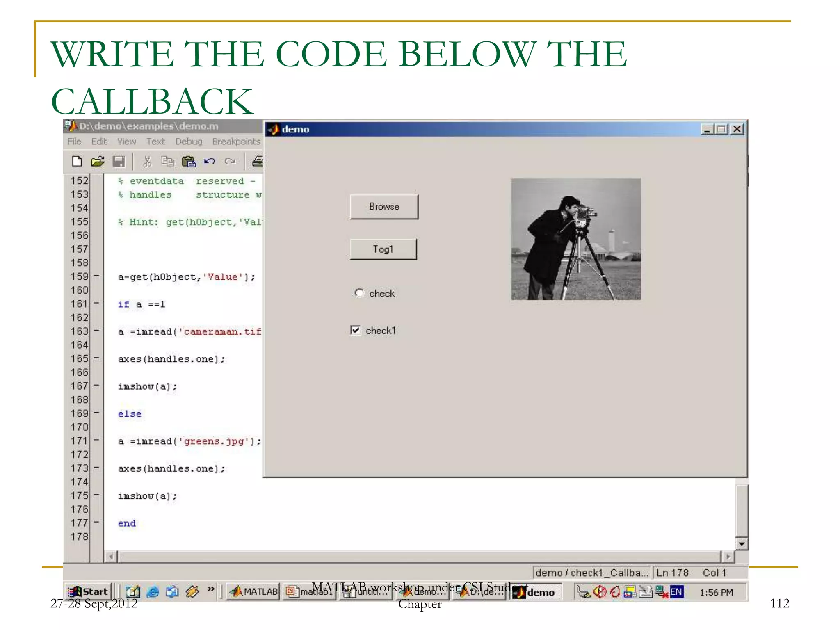This screenshot has height=630, width=840.
Task: Click the New file icon
Action: [x=77, y=162]
